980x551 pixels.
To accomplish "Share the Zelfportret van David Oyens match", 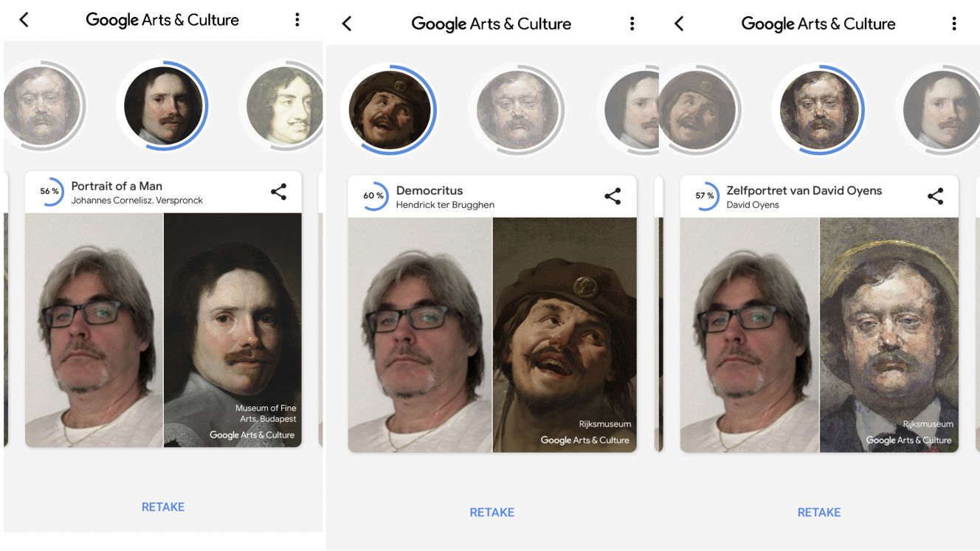I will (935, 196).
